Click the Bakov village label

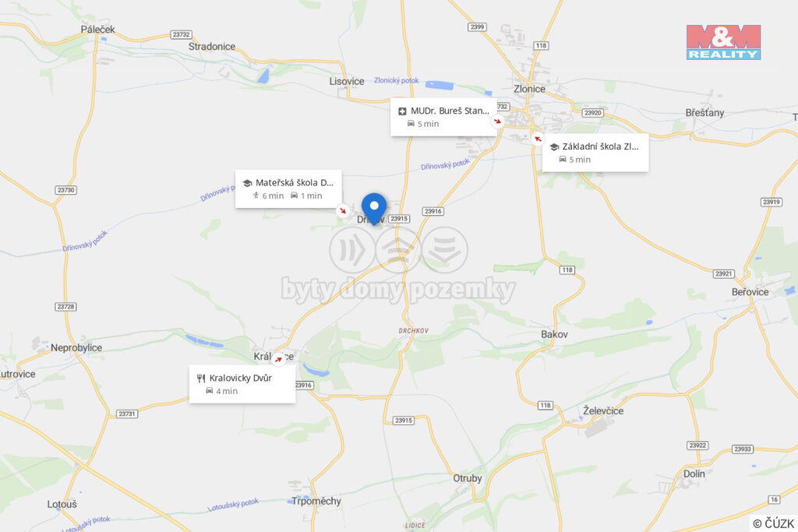pyautogui.click(x=554, y=334)
